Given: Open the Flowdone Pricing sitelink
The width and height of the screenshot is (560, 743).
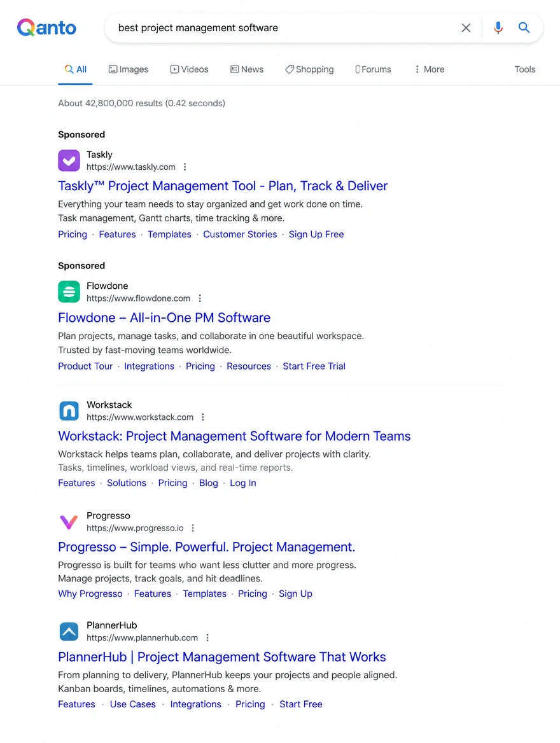Looking at the screenshot, I should point(200,366).
